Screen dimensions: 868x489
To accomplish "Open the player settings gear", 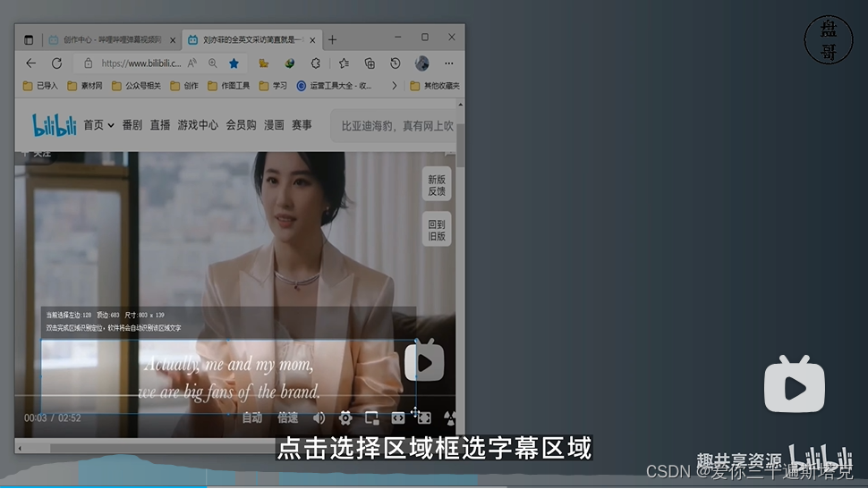I will 345,418.
